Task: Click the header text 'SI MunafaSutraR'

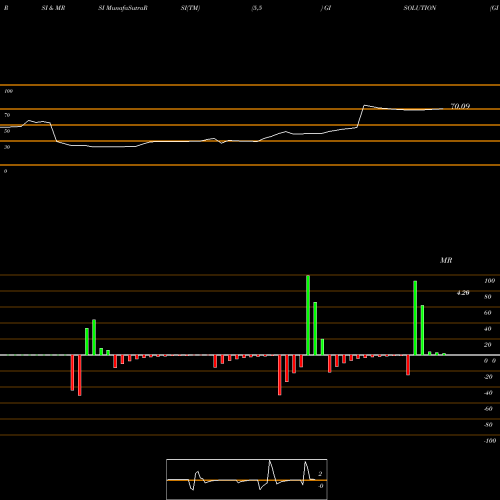Action: tap(123, 8)
